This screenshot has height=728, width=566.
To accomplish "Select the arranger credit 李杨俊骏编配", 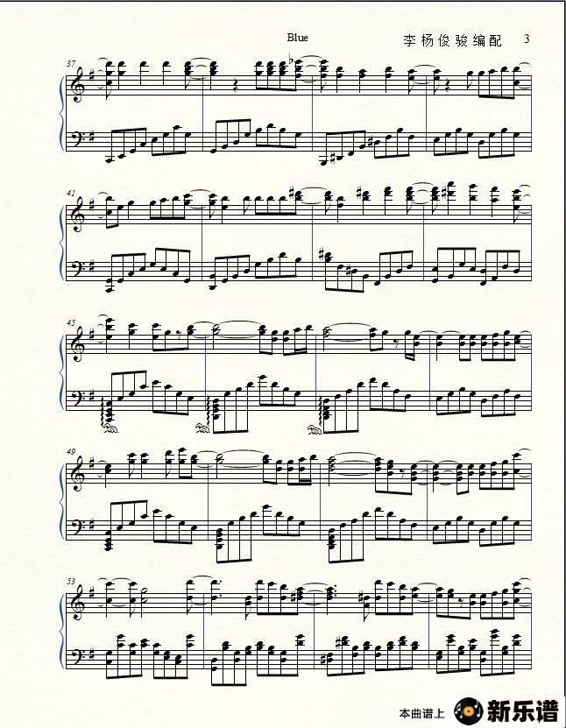I will tap(452, 41).
